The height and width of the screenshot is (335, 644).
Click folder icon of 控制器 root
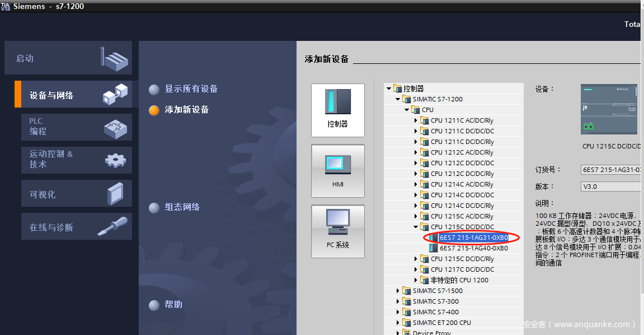(397, 89)
